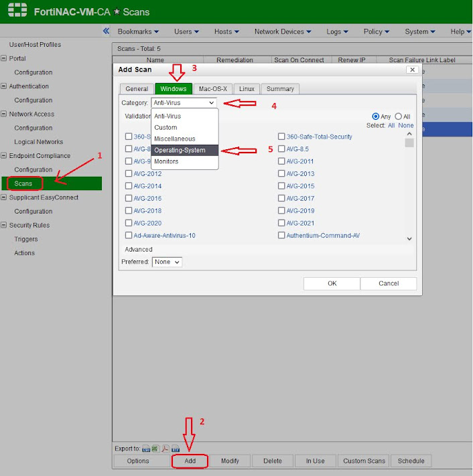
Task: Open the Network Devices menu
Action: click(x=283, y=31)
